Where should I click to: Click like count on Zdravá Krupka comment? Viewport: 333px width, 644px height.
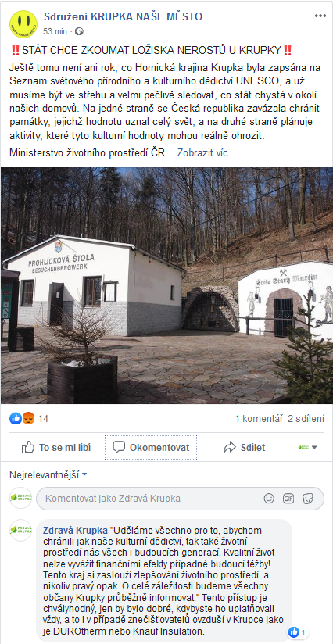click(x=298, y=632)
